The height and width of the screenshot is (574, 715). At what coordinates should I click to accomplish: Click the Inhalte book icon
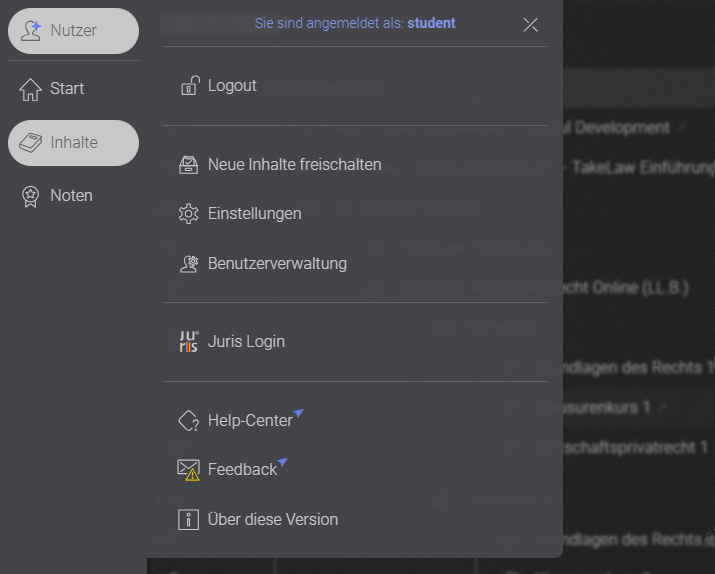pos(31,143)
